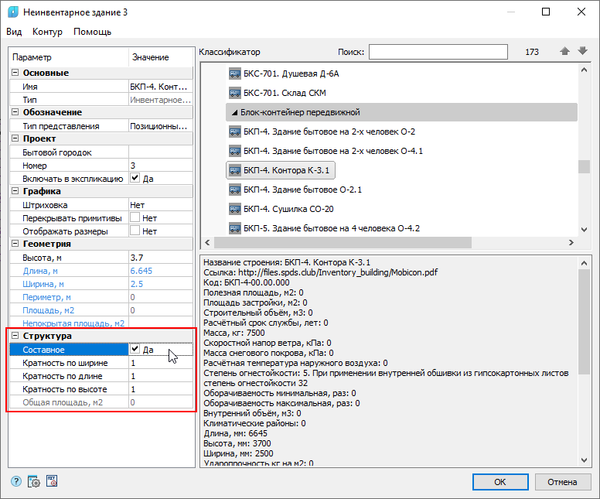Image resolution: width=600 pixels, height=499 pixels.
Task: Click the classifier list vertical scrollbar thumb
Action: click(584, 167)
